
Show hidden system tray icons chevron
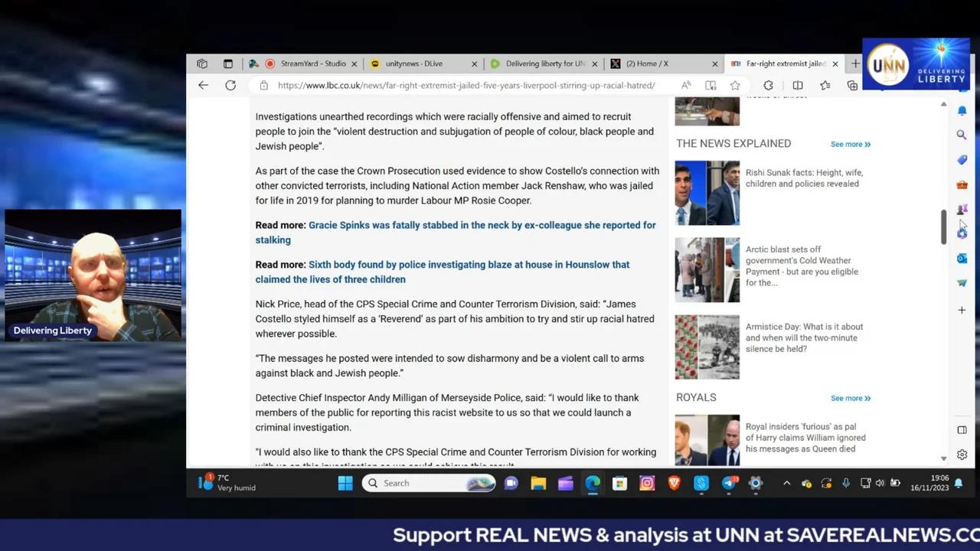(786, 483)
